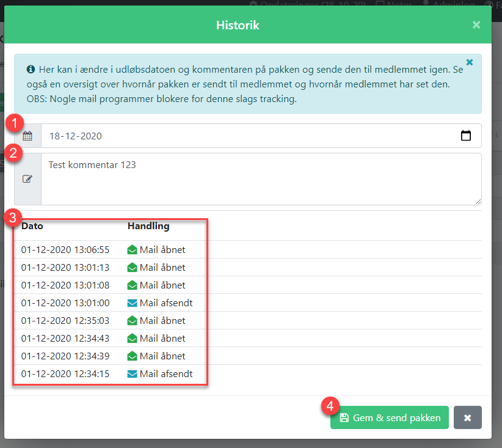Screen dimensions: 502x448
Task: Click timestamp 01-12-2020 12:34:15
Action: click(x=65, y=373)
